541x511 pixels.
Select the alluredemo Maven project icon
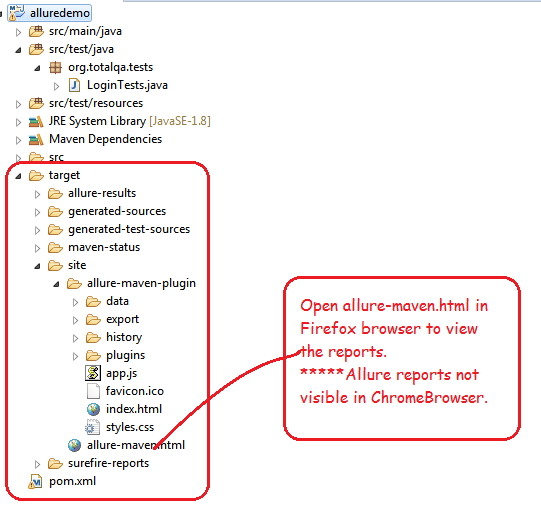pyautogui.click(x=17, y=13)
